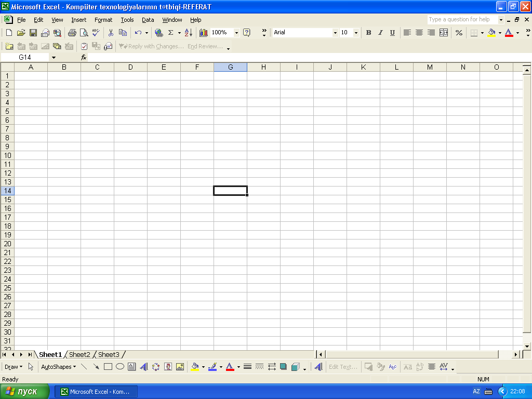532x399 pixels.
Task: Insert Clip Art from the Drawing toolbar
Action: tap(168, 367)
